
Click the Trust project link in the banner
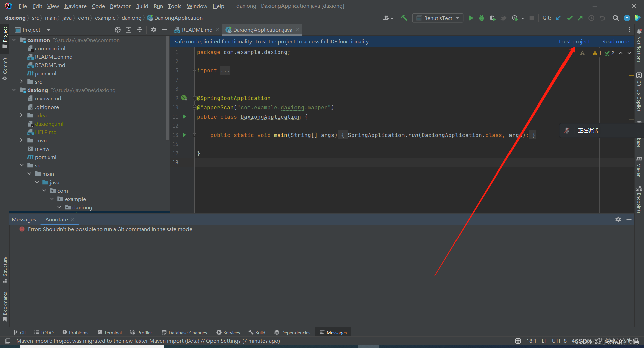point(576,41)
